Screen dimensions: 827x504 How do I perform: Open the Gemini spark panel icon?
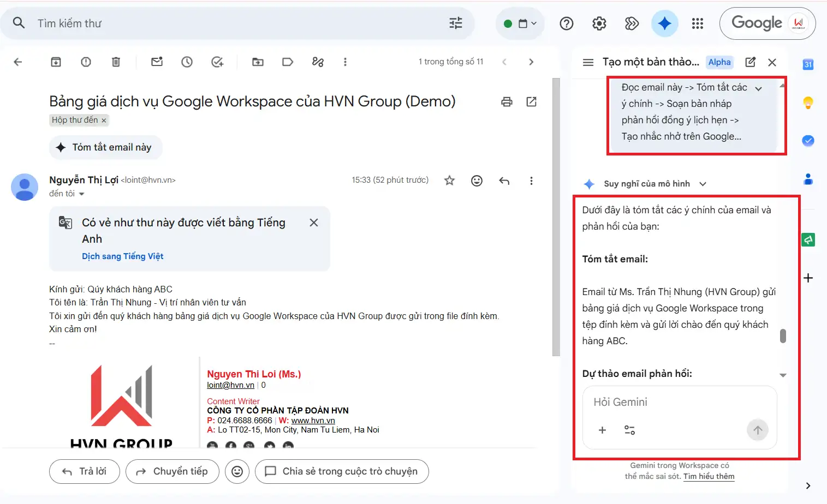664,23
